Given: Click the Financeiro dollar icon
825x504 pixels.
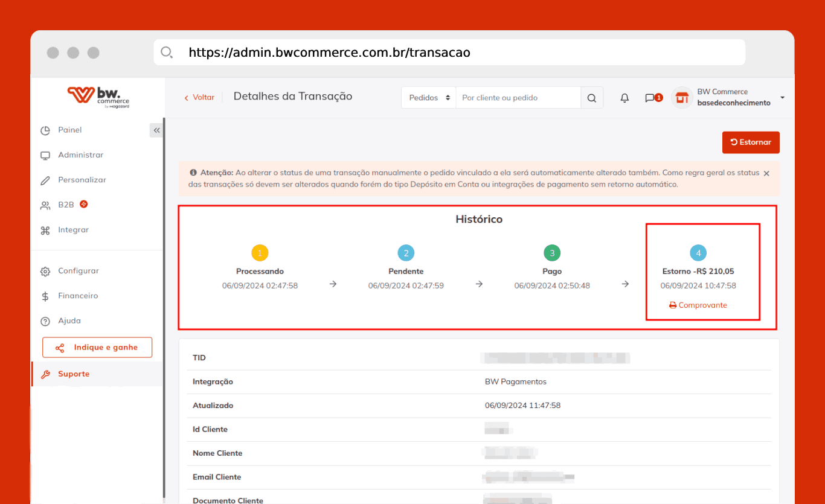Looking at the screenshot, I should (x=45, y=296).
